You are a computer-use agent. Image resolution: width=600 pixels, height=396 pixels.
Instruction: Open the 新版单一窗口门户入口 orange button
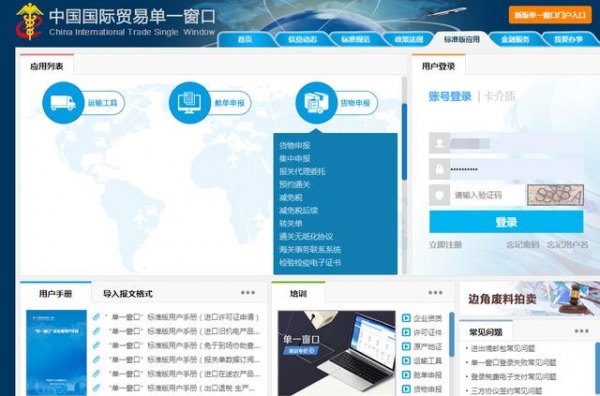(x=550, y=15)
